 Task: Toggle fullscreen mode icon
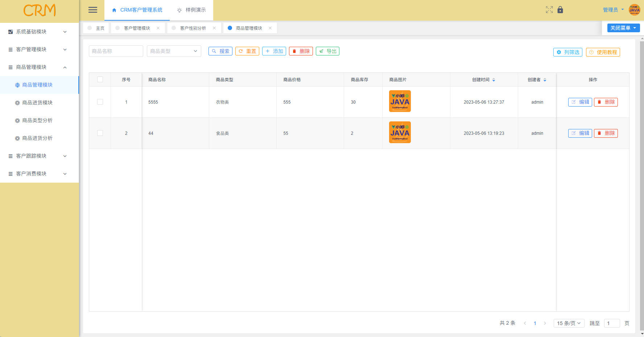(x=549, y=10)
